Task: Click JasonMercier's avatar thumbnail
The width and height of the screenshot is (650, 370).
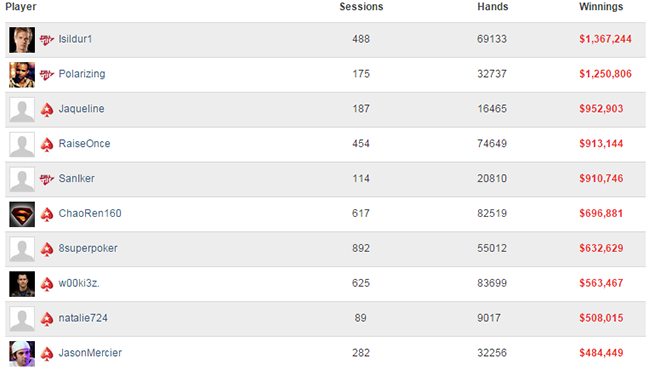Action: click(22, 354)
